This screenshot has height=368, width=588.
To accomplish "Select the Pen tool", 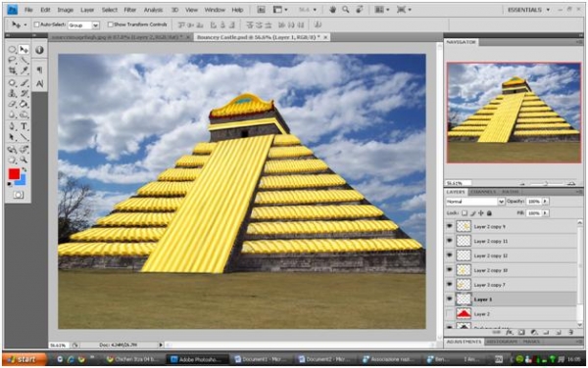I will click(12, 126).
